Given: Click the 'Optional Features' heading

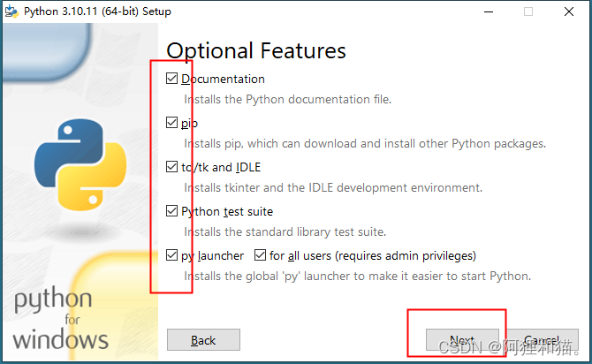Looking at the screenshot, I should pyautogui.click(x=256, y=50).
